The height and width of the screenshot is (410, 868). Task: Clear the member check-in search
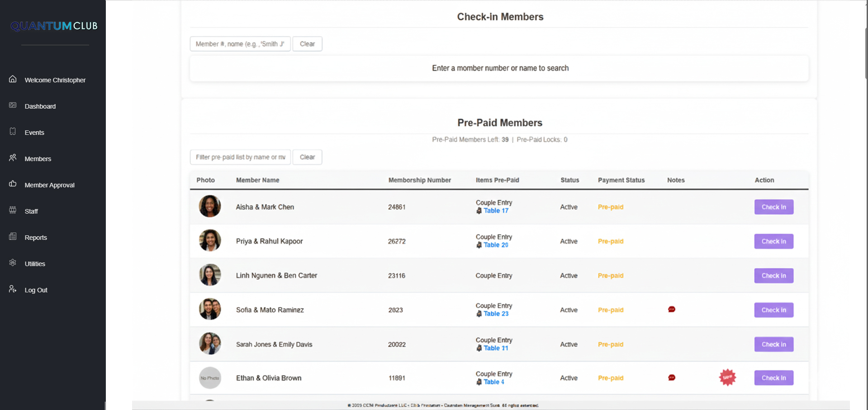pyautogui.click(x=307, y=44)
